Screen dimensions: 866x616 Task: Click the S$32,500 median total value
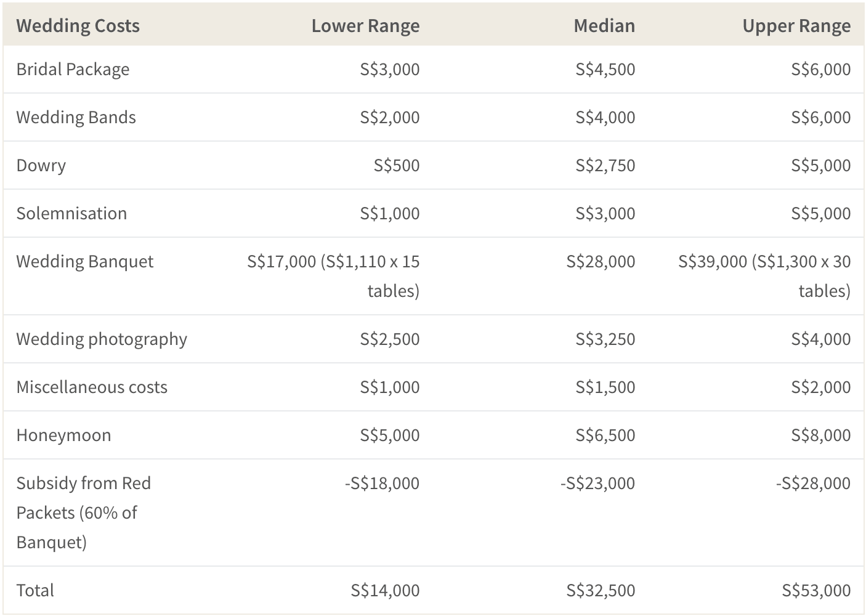601,591
